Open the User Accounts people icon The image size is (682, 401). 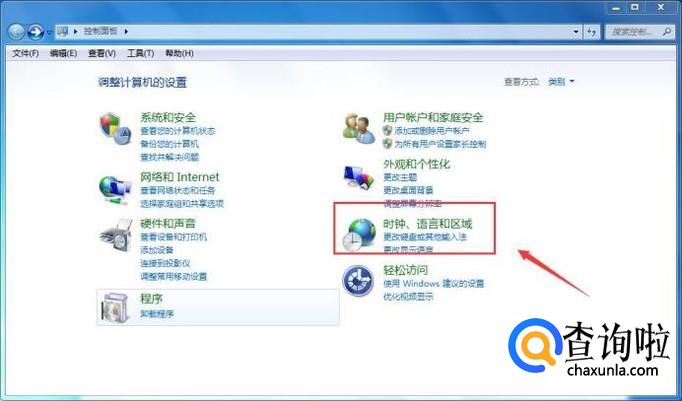[359, 129]
